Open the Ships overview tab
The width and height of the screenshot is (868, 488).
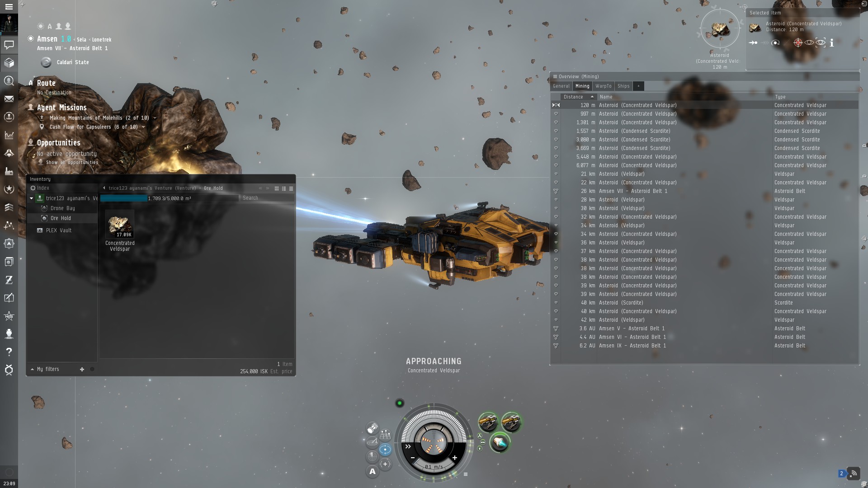coord(623,85)
